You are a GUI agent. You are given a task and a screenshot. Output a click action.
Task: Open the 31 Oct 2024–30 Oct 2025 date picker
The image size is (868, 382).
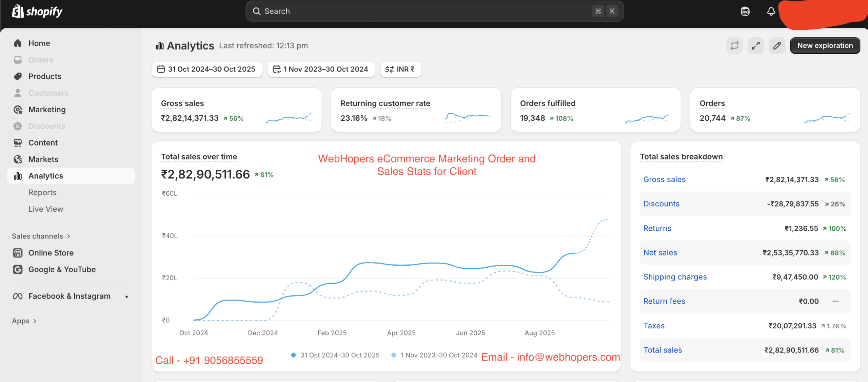[x=206, y=69]
